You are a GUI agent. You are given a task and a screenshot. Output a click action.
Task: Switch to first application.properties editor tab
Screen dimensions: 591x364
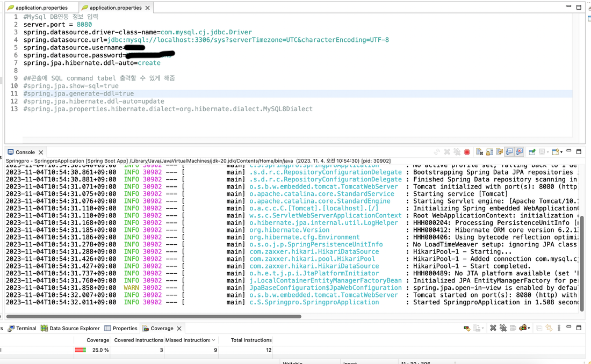(x=42, y=8)
